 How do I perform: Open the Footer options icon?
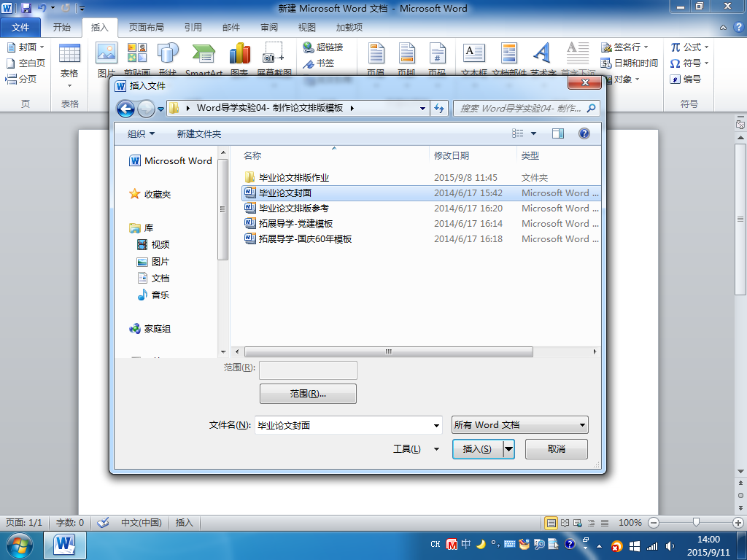(406, 52)
